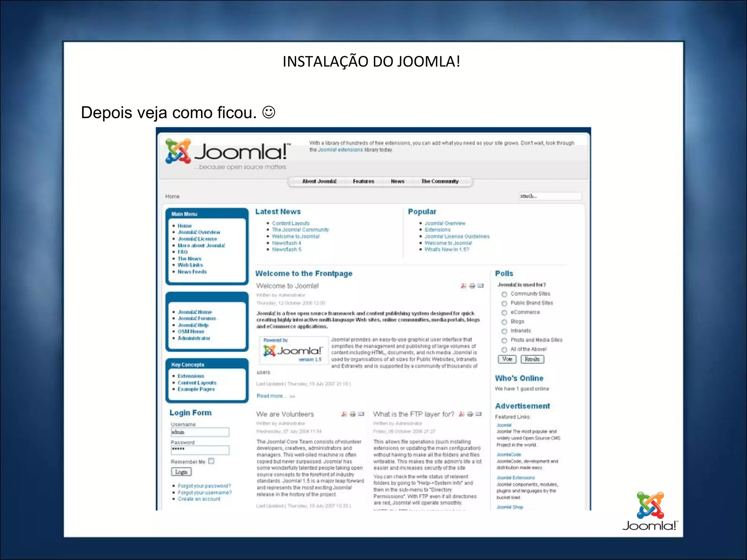Open Joomla! License in Main Menu

[197, 239]
